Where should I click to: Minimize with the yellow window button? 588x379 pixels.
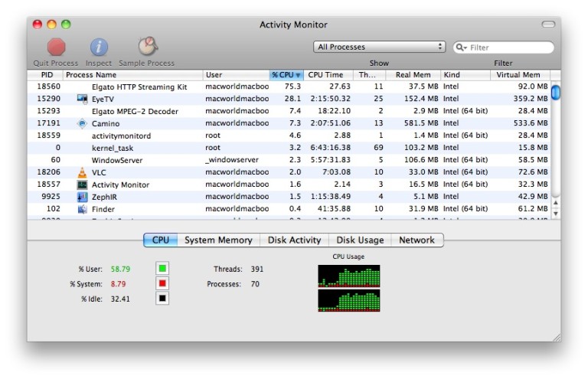52,25
